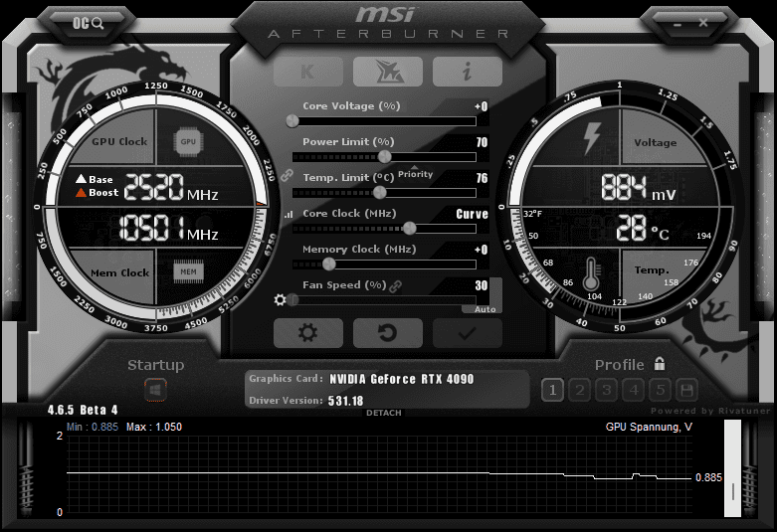Click driver version 531.18

pyautogui.click(x=346, y=401)
